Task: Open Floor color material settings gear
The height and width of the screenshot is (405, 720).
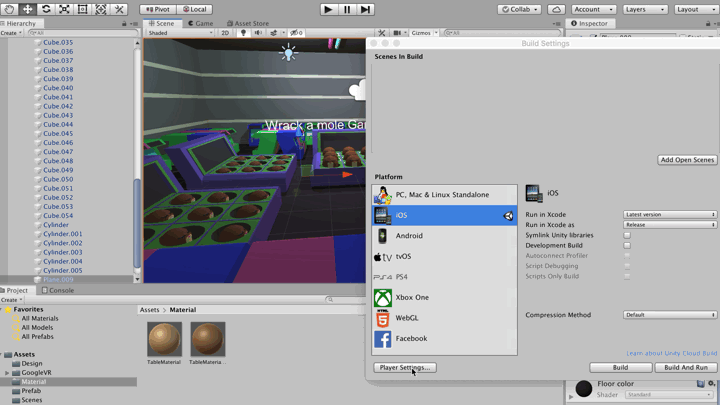Action: tap(711, 383)
